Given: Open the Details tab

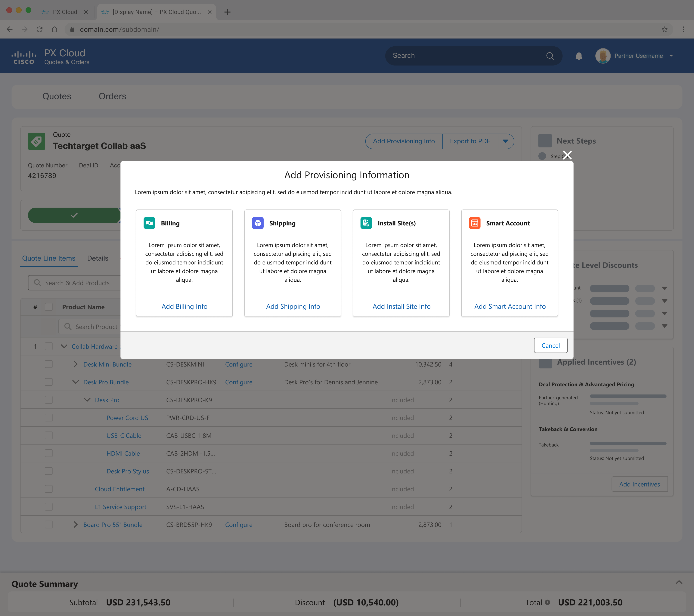Looking at the screenshot, I should point(97,258).
